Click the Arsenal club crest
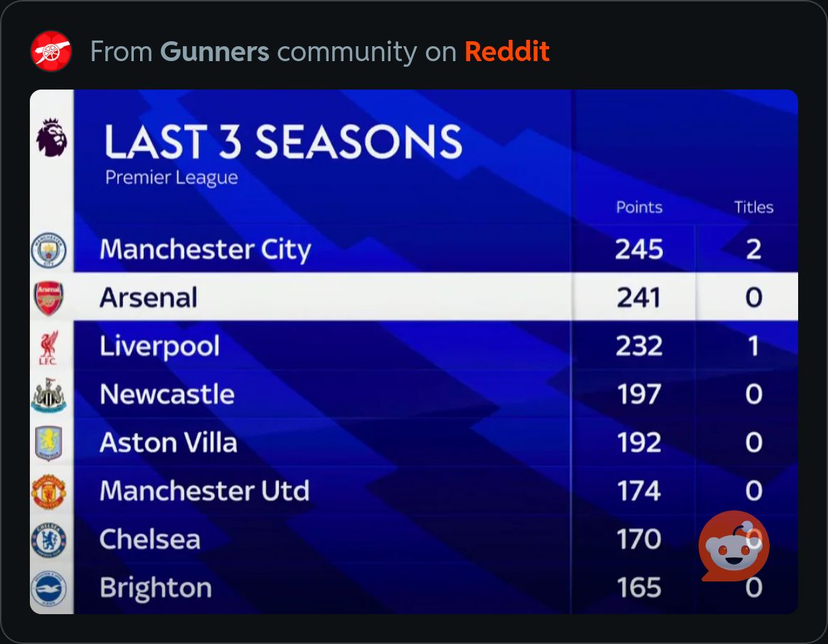Image resolution: width=828 pixels, height=644 pixels. pyautogui.click(x=49, y=299)
